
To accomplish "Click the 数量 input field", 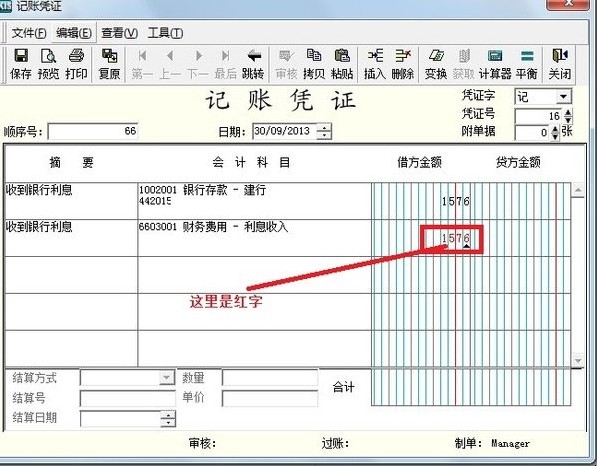I will pos(270,378).
